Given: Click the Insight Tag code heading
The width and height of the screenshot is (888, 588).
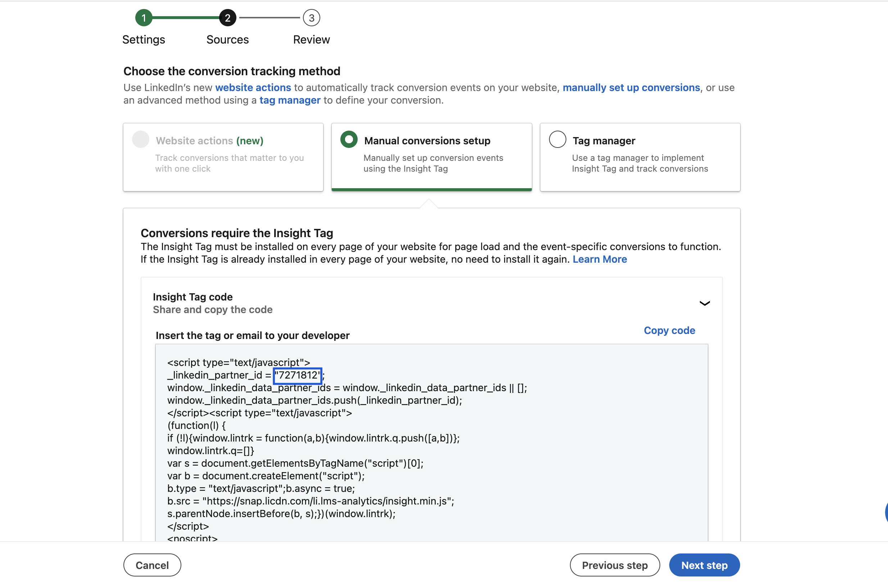Looking at the screenshot, I should [x=192, y=297].
